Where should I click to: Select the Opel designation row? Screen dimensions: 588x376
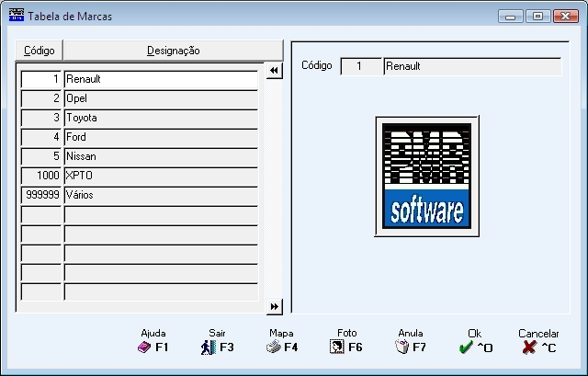[162, 98]
